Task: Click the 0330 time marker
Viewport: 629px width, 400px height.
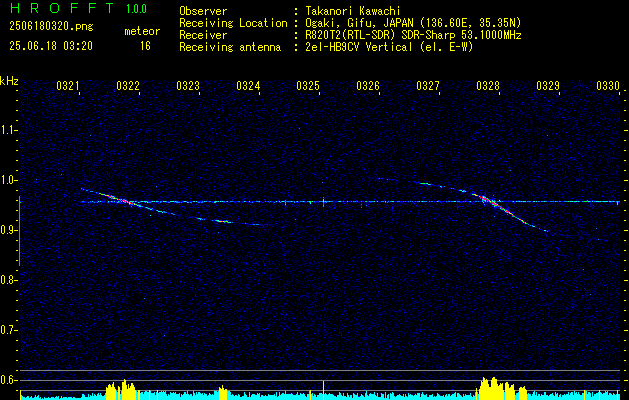Action: 608,86
